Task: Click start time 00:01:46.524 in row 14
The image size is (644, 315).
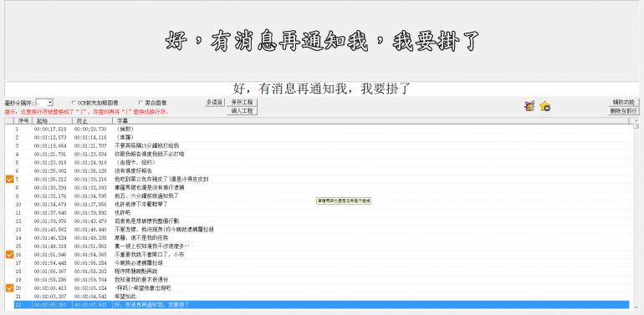Action: click(50, 238)
